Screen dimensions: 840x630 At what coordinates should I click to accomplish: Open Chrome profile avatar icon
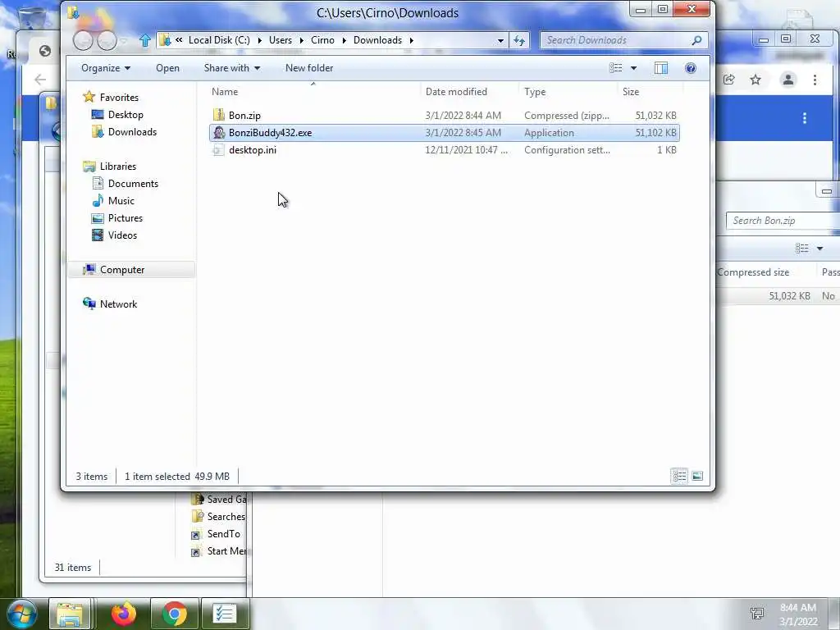(x=788, y=80)
